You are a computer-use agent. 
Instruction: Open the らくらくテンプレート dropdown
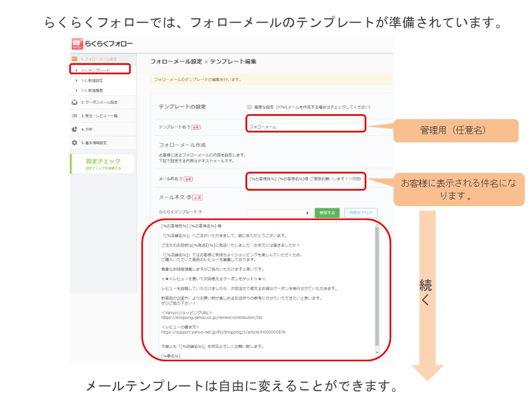point(279,213)
